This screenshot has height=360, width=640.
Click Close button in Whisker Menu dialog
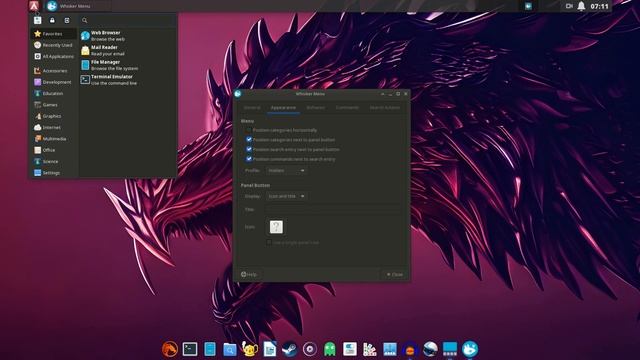(395, 274)
